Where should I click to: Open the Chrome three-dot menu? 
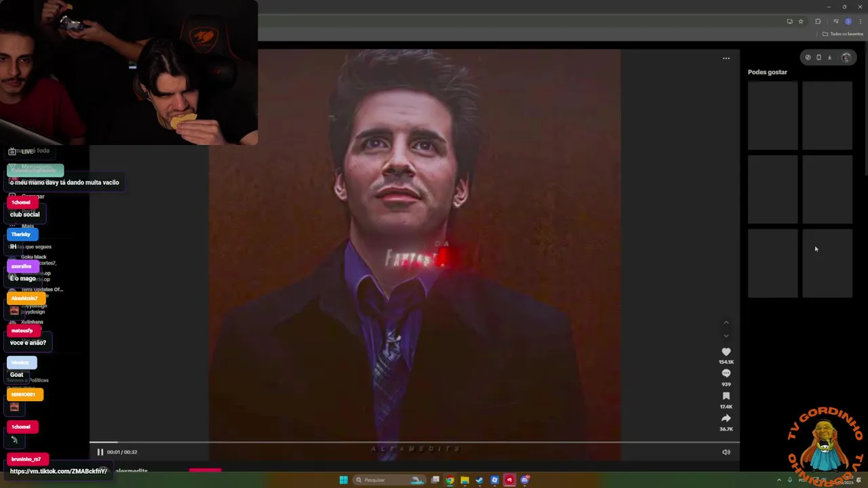[861, 21]
